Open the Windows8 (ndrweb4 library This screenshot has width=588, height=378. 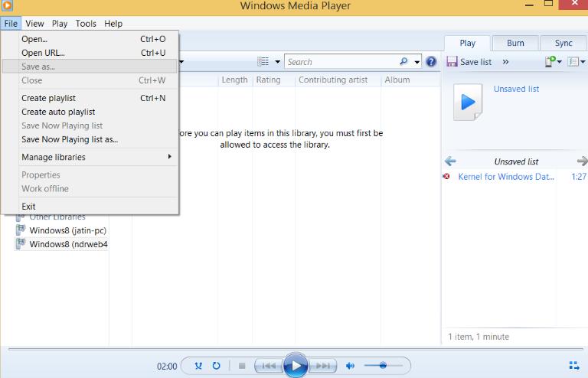(x=69, y=244)
